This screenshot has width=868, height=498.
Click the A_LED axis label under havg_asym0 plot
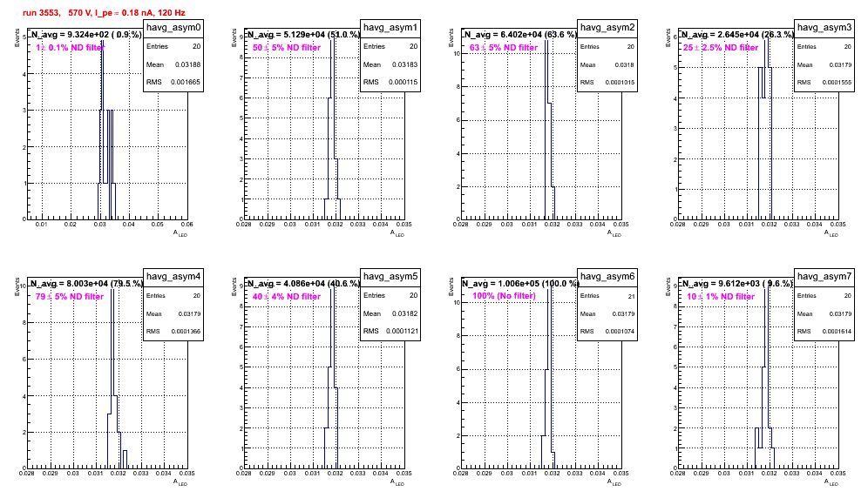pyautogui.click(x=180, y=233)
